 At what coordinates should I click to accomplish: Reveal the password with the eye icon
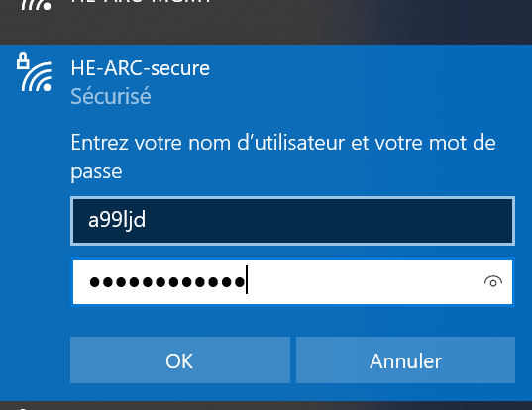point(493,282)
